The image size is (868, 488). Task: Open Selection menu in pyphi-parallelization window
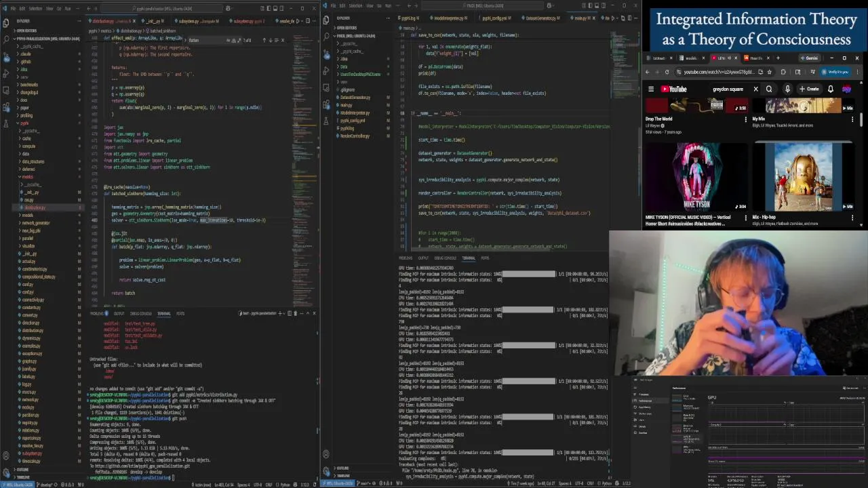click(x=35, y=9)
